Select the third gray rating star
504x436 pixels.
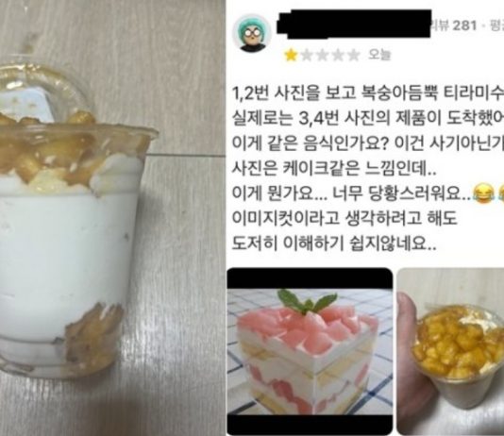[x=323, y=56]
